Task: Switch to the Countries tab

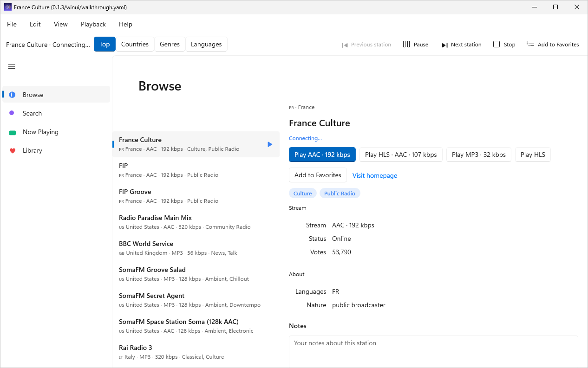Action: click(135, 44)
